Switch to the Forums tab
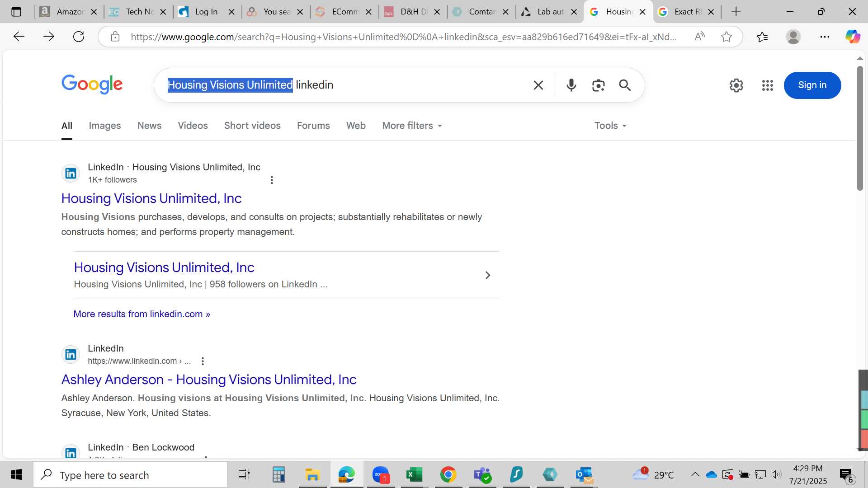 pos(313,126)
